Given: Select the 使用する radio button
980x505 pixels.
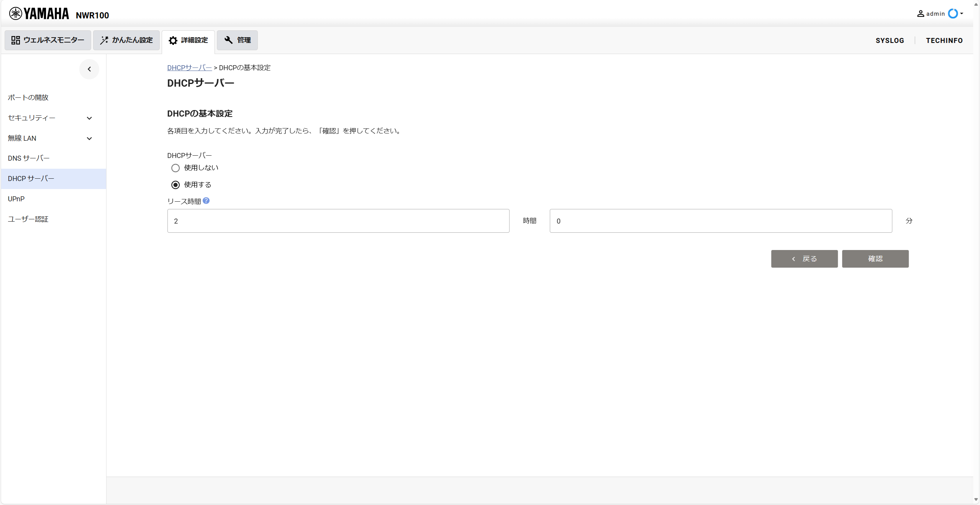Looking at the screenshot, I should pyautogui.click(x=175, y=184).
